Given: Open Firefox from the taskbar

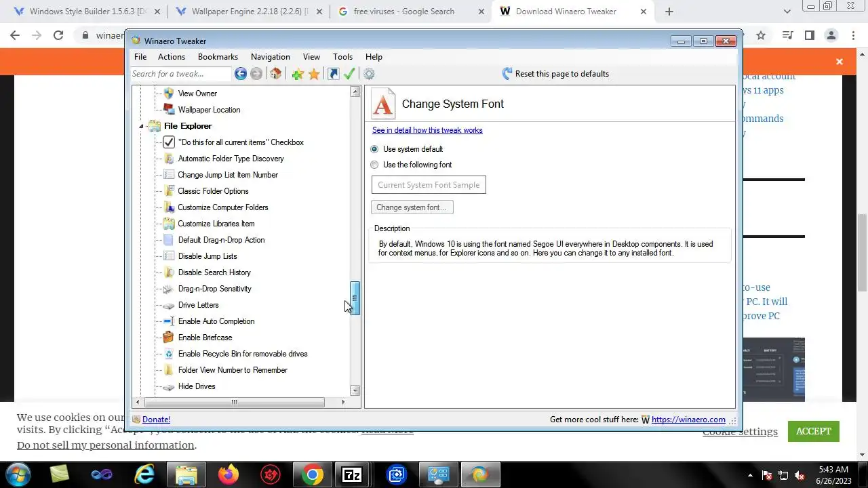Looking at the screenshot, I should pos(229,474).
